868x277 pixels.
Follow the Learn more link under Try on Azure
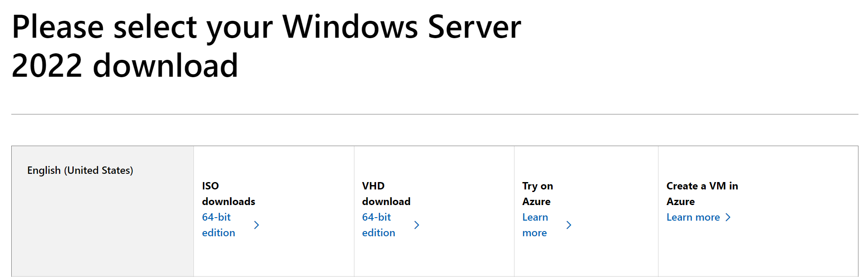tap(535, 225)
